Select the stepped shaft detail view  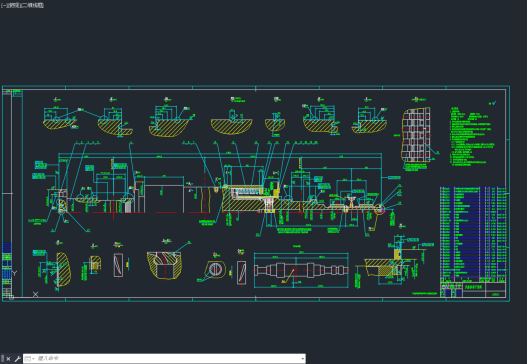tap(301, 270)
